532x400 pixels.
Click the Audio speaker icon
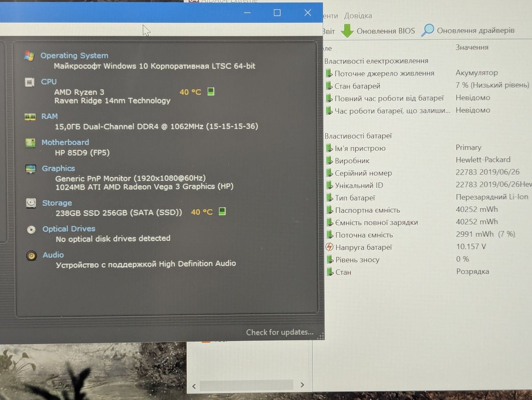[32, 255]
